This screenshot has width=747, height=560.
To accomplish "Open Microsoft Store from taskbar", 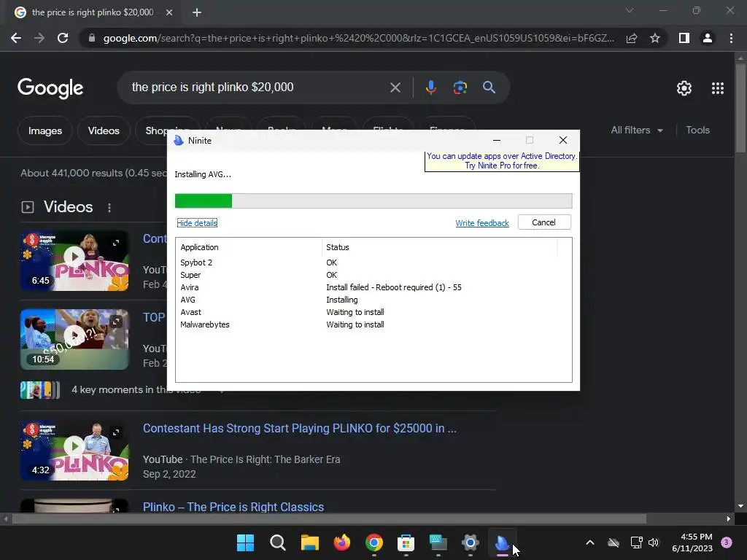I will click(406, 542).
